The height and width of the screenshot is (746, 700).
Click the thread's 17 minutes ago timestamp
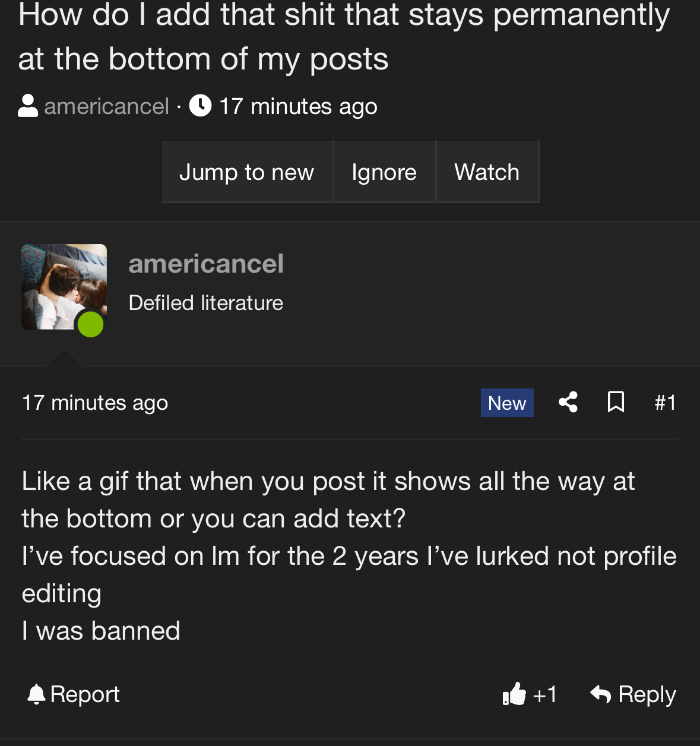298,106
